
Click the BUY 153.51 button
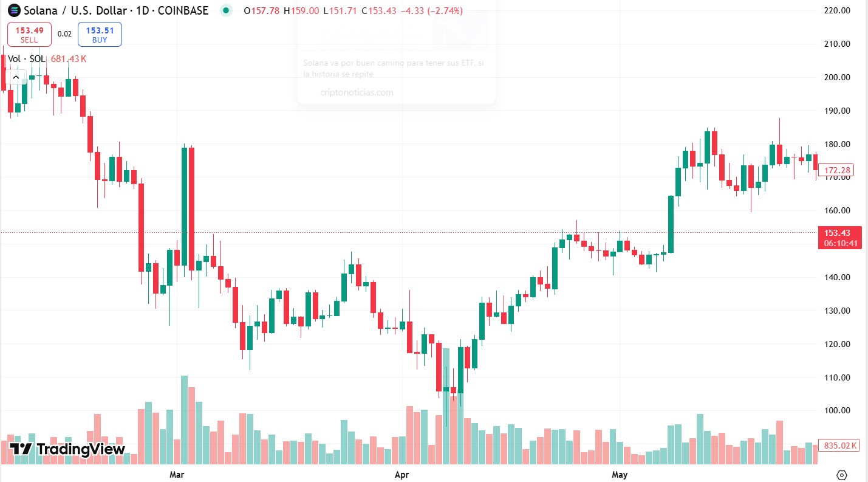[x=100, y=34]
